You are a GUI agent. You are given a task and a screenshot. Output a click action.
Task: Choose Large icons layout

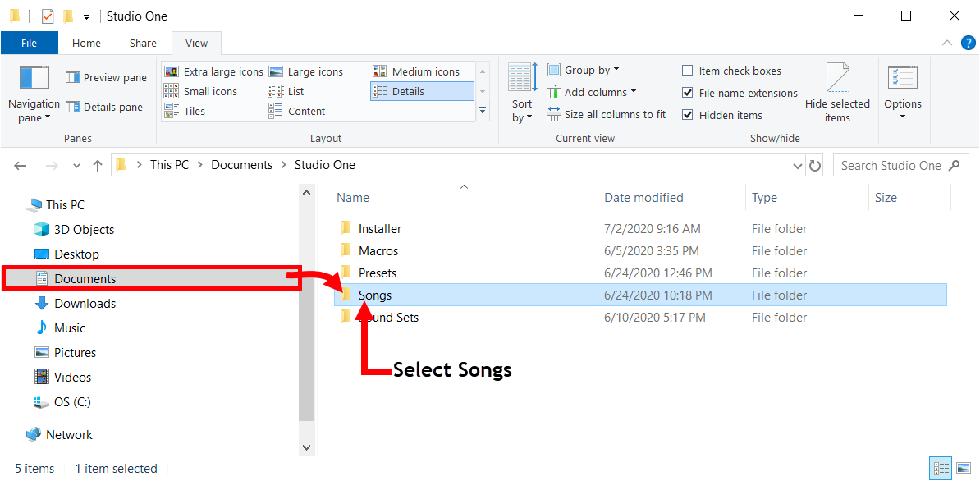point(305,72)
